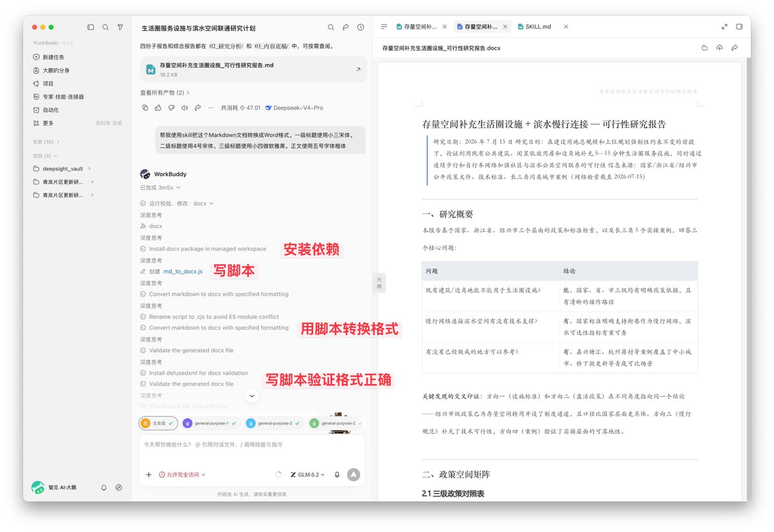Open the notification bell at the sidebar bottom
The image size is (774, 532).
[x=104, y=488]
